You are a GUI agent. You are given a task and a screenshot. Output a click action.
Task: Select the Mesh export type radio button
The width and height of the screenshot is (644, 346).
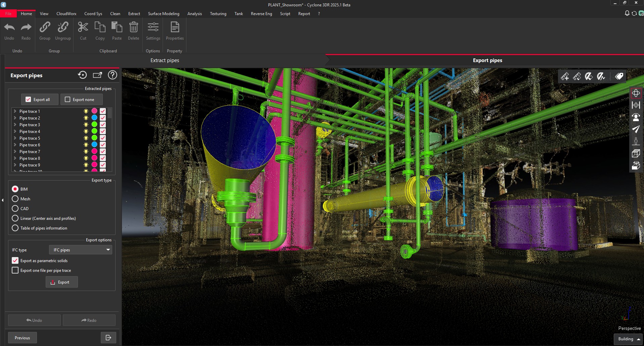[x=15, y=199]
